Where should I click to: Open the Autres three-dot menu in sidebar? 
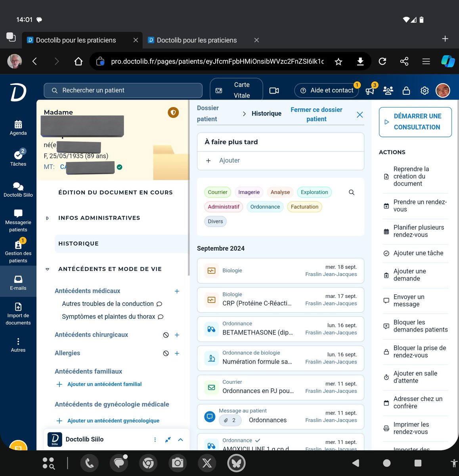click(18, 345)
